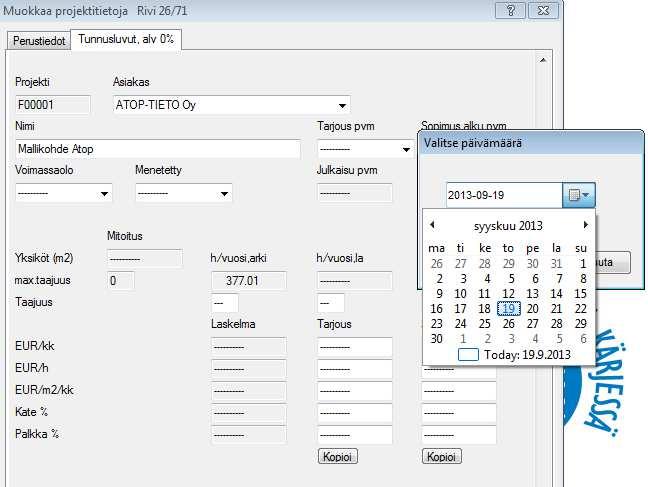The image size is (648, 487).
Task: Click the Palkka % Tarjous field
Action: [x=354, y=434]
